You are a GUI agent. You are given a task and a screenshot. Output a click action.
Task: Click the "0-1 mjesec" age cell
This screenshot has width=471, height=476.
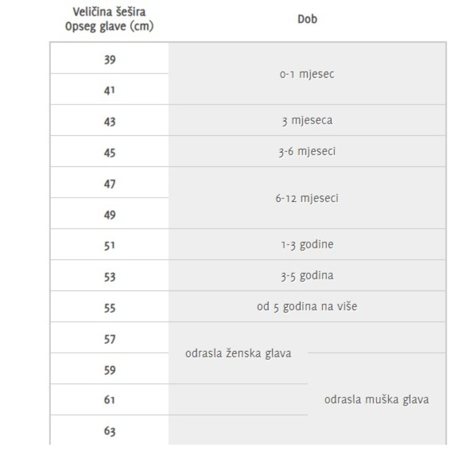307,74
